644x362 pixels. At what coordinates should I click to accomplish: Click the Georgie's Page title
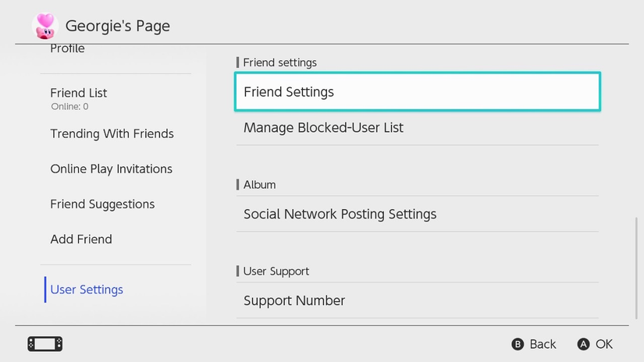click(x=117, y=26)
